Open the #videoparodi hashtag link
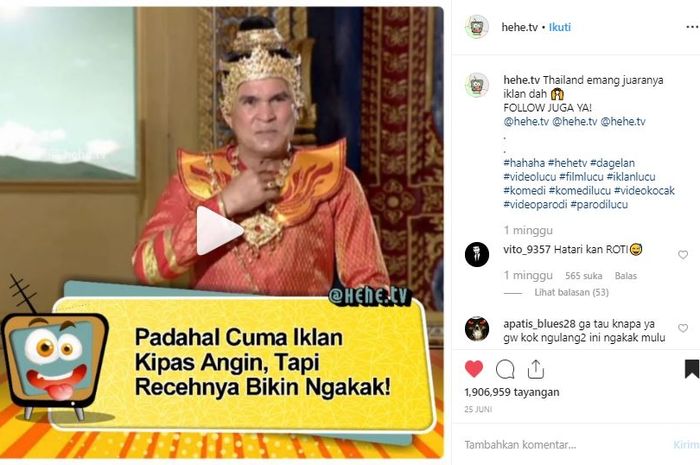Screen dimensions: 700x465 tap(535, 204)
